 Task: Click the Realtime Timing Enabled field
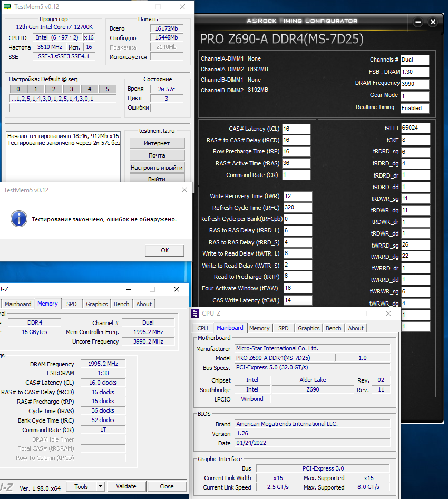pyautogui.click(x=415, y=108)
